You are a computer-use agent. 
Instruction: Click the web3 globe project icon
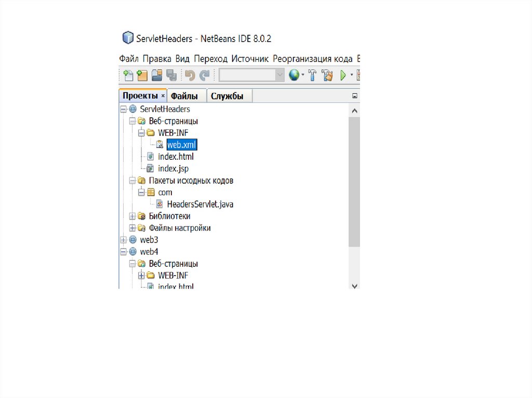pos(132,240)
